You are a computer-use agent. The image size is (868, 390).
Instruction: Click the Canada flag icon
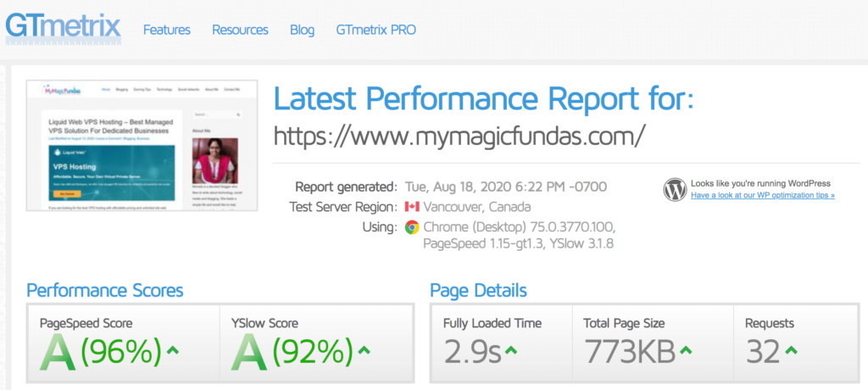click(412, 207)
